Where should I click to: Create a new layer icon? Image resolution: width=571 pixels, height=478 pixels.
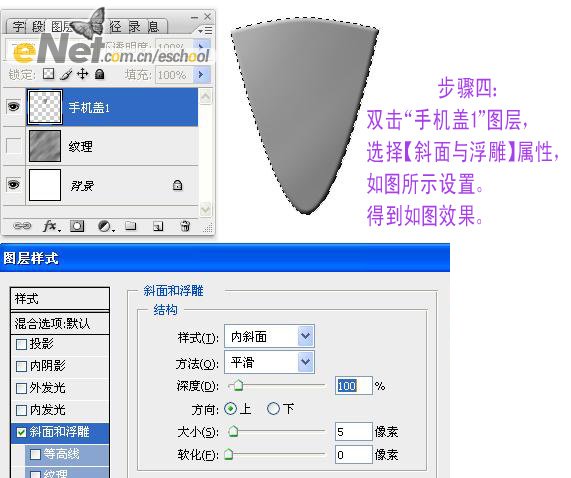click(158, 226)
